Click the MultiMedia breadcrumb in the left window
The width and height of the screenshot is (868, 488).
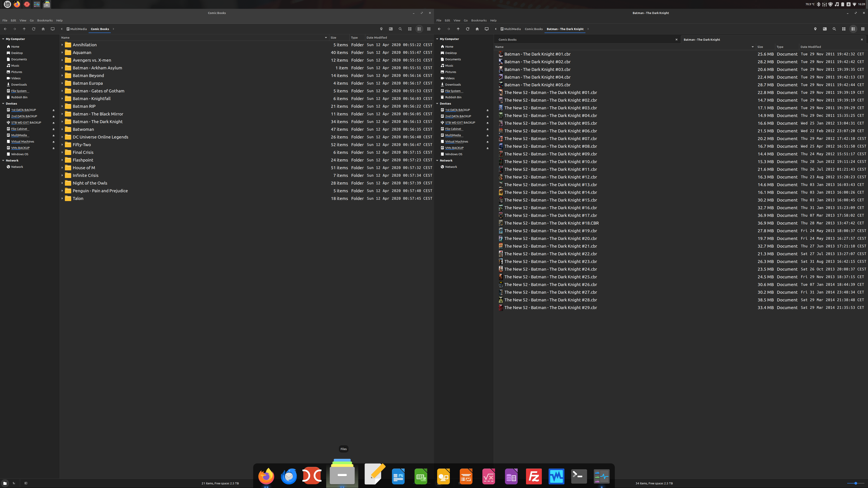click(x=78, y=29)
